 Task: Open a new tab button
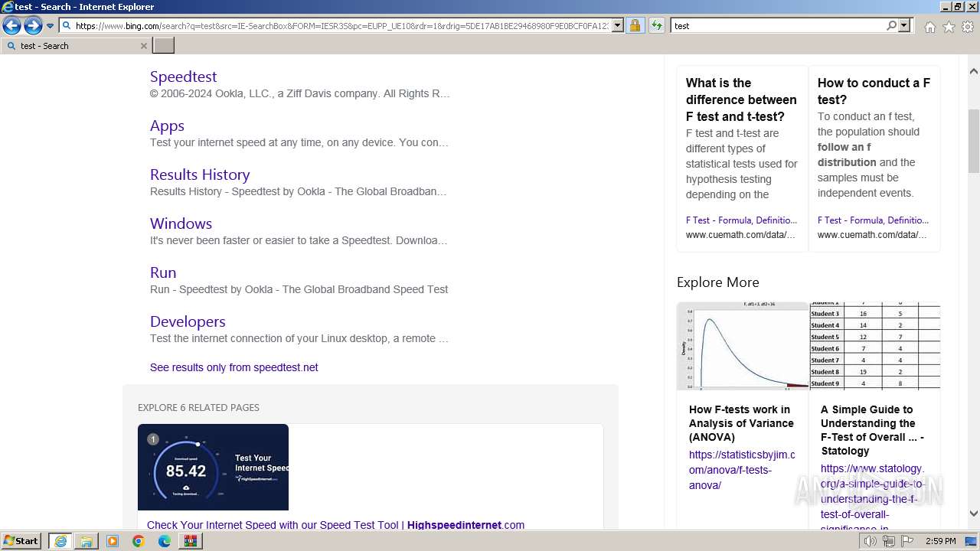pyautogui.click(x=164, y=46)
